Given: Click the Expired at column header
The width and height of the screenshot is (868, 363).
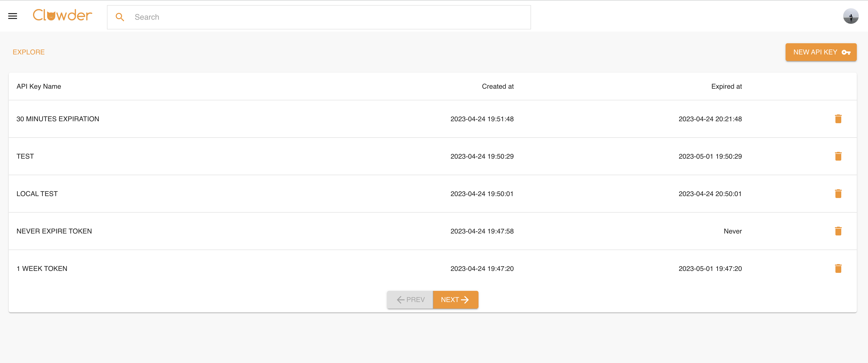Looking at the screenshot, I should (x=726, y=86).
